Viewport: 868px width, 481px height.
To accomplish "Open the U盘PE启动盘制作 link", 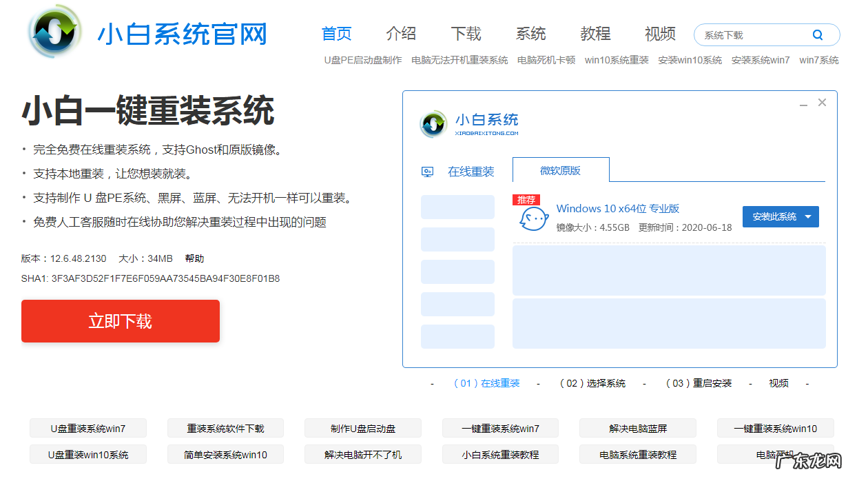I will [363, 60].
